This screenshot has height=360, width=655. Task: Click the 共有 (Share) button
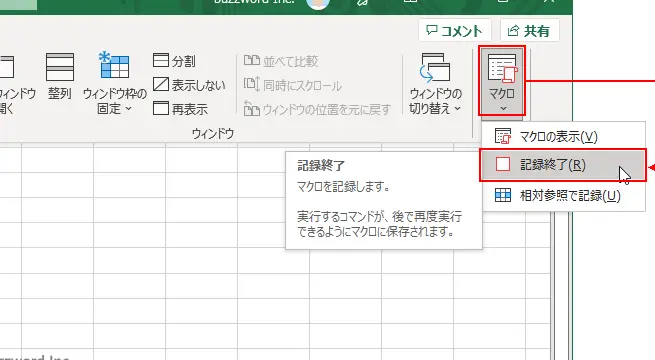(x=529, y=30)
